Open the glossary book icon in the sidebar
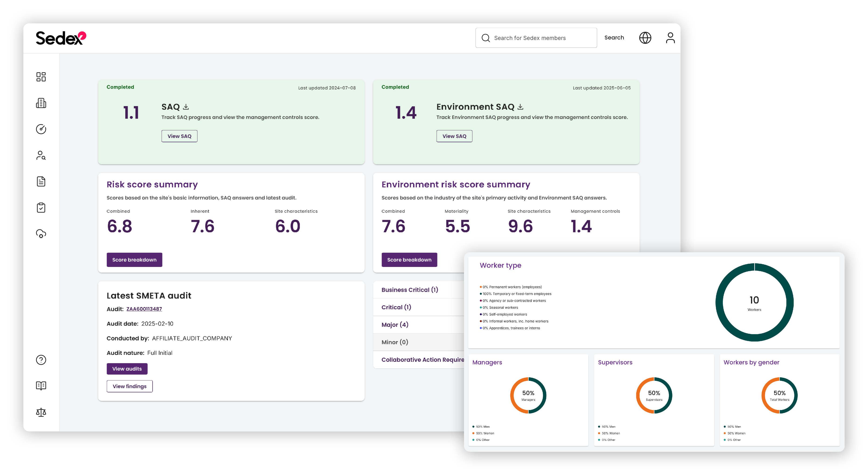 (41, 386)
